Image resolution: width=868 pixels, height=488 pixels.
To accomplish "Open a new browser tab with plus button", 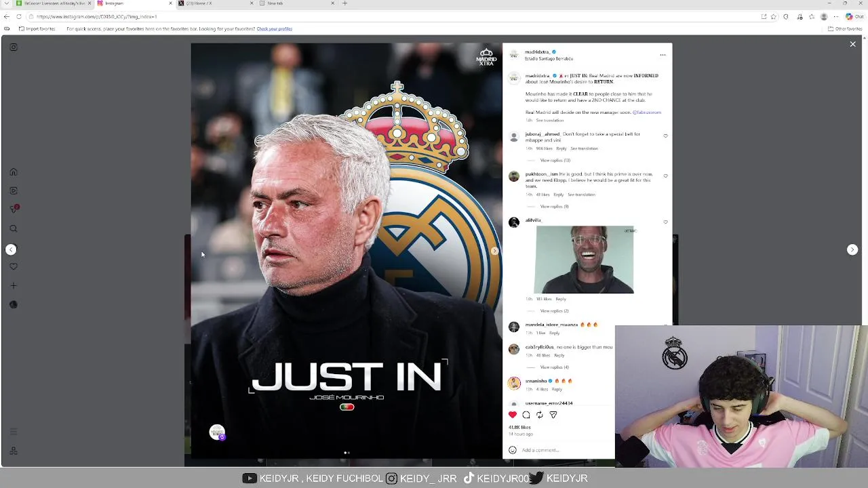I will coord(344,3).
